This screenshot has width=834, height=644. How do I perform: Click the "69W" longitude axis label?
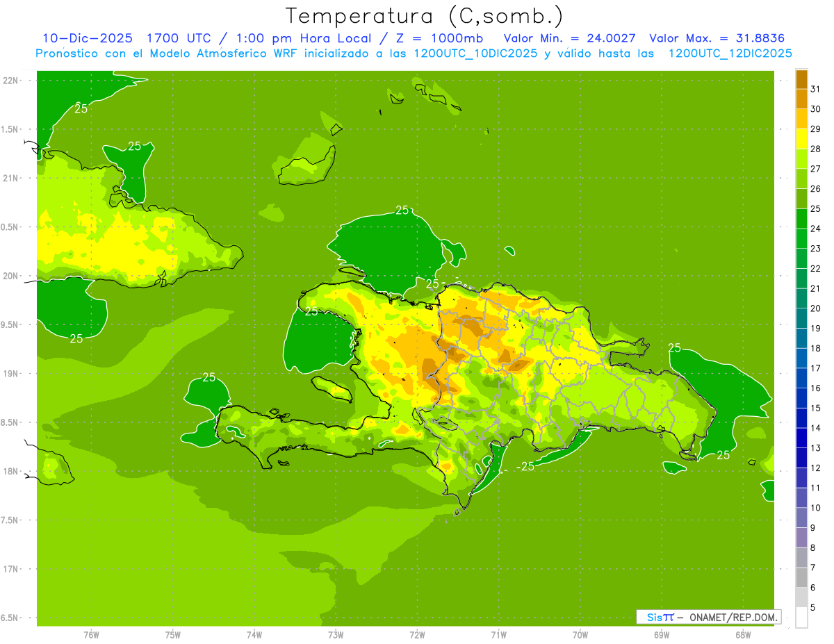tap(662, 635)
